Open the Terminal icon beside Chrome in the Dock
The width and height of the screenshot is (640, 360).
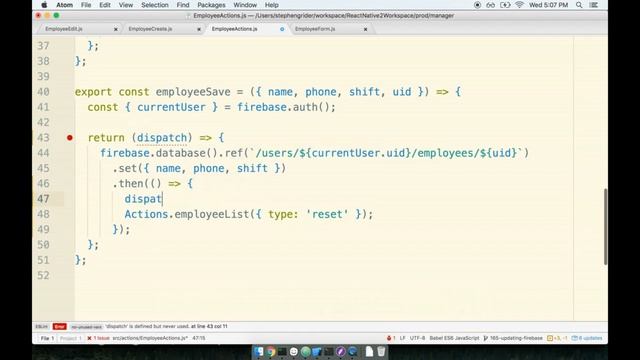pos(282,351)
